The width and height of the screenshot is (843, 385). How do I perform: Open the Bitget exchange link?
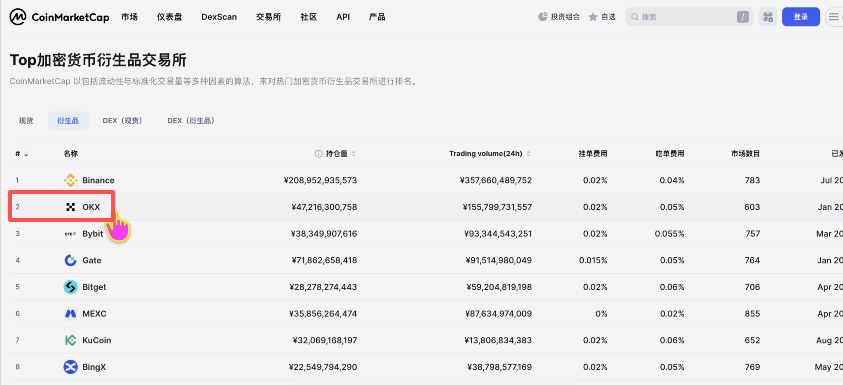95,287
